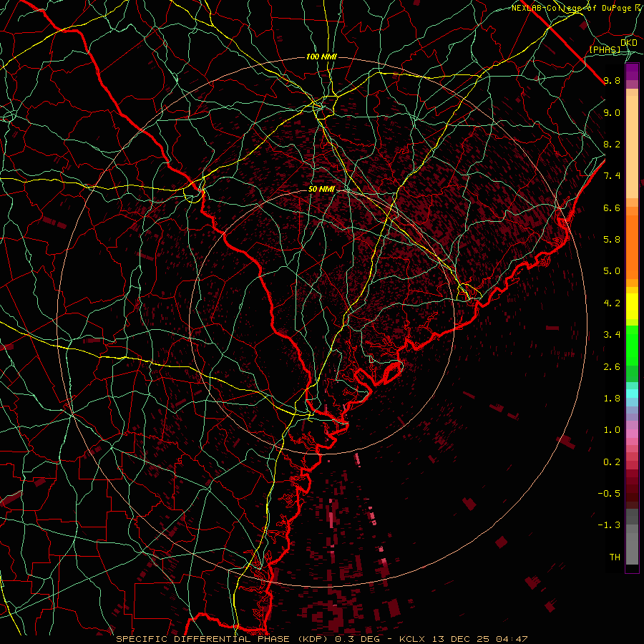Viewport: 644px width, 644px height.
Task: Click the orange 5.8 color scale segment
Action: tap(632, 239)
